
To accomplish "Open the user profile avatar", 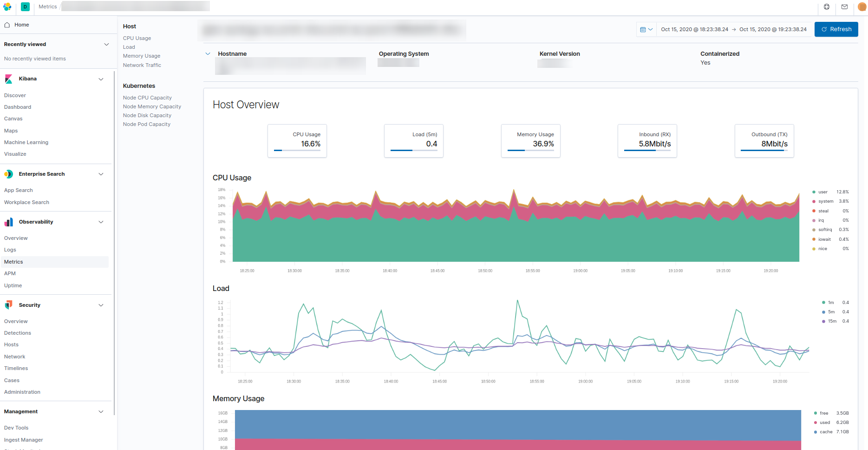I will click(862, 7).
